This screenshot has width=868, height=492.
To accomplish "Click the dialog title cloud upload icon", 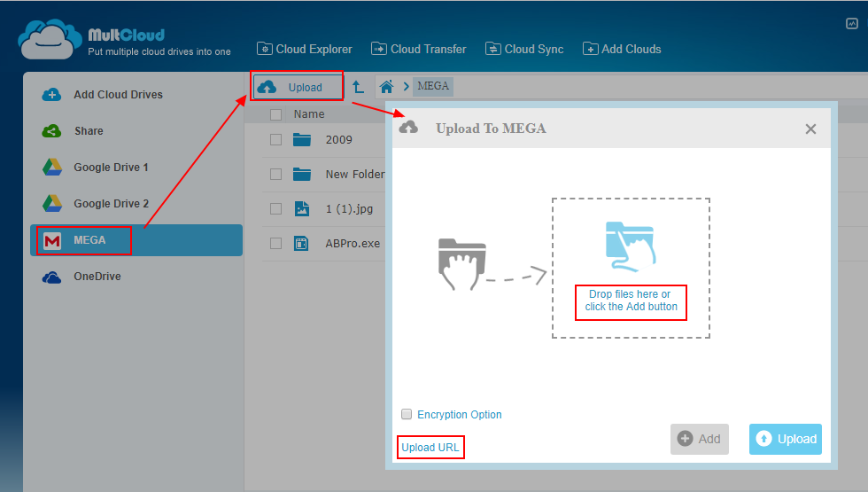I will click(408, 128).
